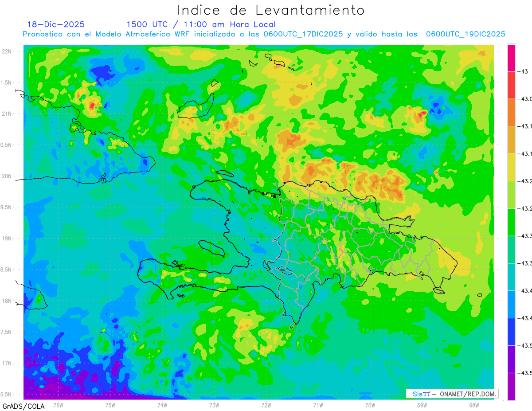Click the 'SisTT – ONAMET/REP.DOM.' credit box

click(x=452, y=394)
